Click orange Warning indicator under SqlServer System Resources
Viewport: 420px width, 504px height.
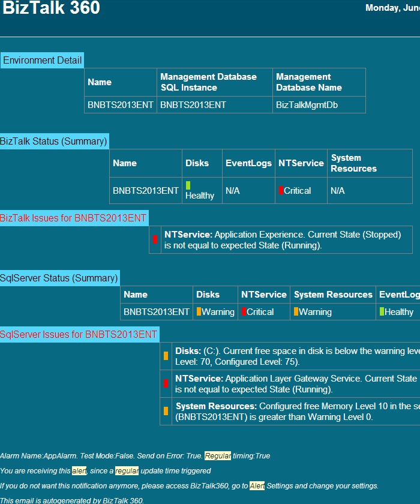[x=296, y=311]
